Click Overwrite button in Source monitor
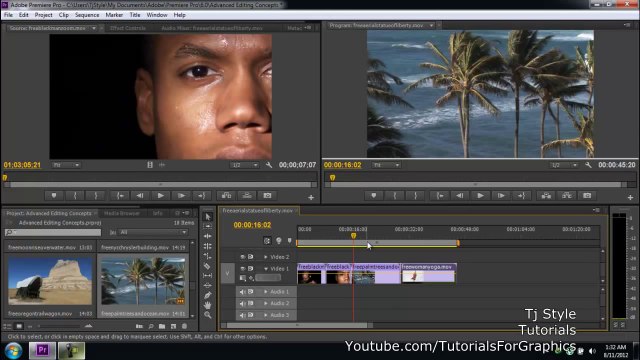 tap(247, 196)
